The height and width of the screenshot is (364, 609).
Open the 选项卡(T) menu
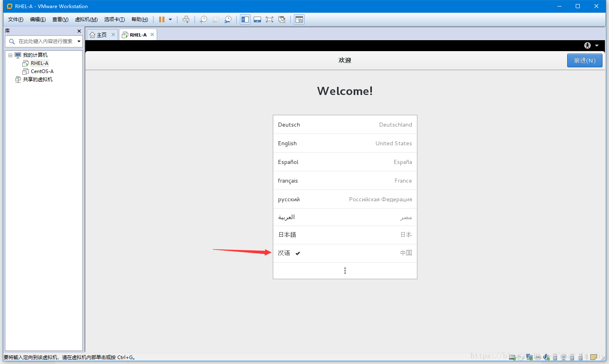click(114, 19)
